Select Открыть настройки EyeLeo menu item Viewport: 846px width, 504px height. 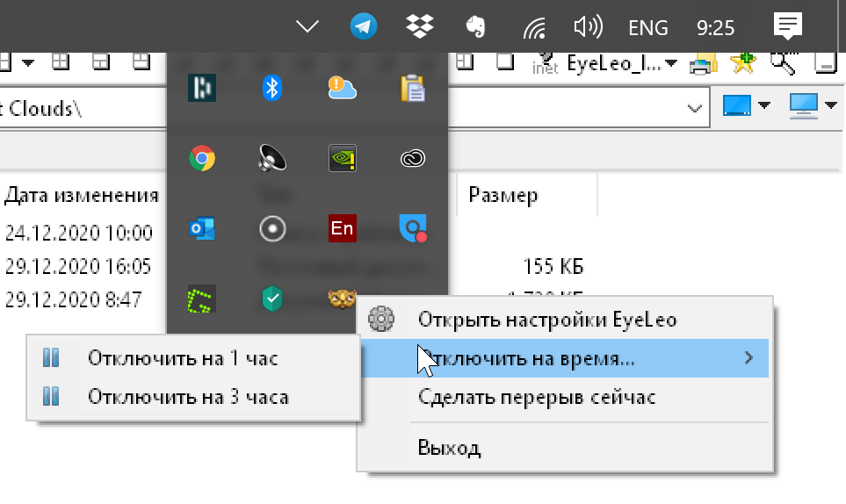click(x=565, y=320)
